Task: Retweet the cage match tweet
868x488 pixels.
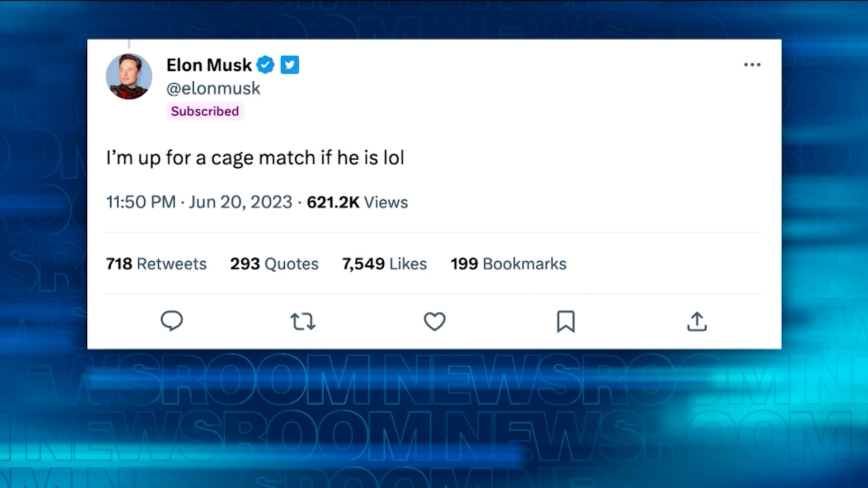Action: pos(302,322)
